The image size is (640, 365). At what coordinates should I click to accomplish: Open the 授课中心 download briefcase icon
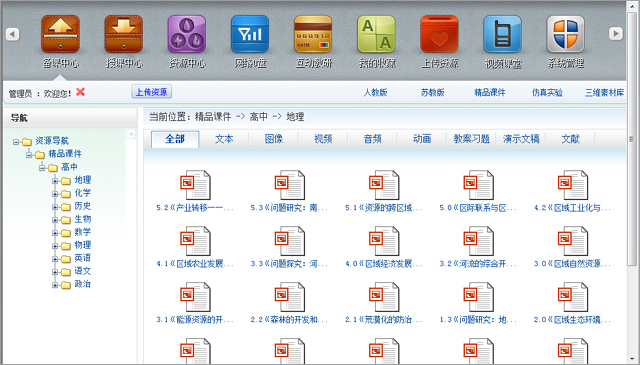(124, 34)
